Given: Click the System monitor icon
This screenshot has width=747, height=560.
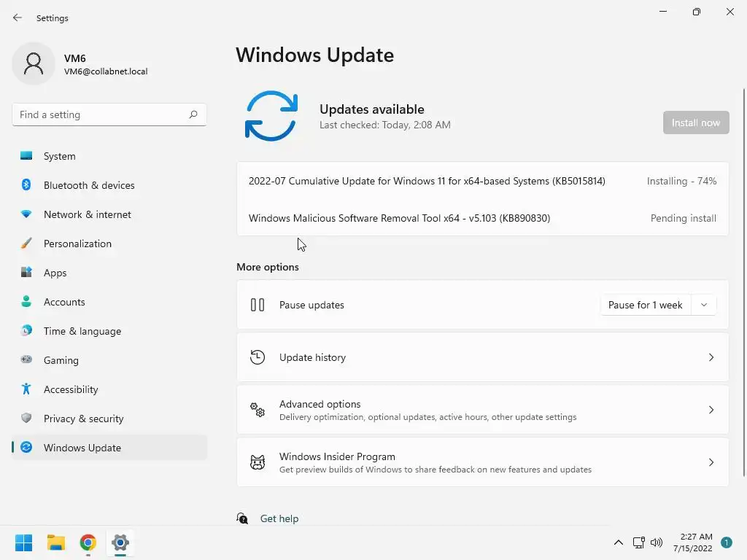Looking at the screenshot, I should 26,156.
